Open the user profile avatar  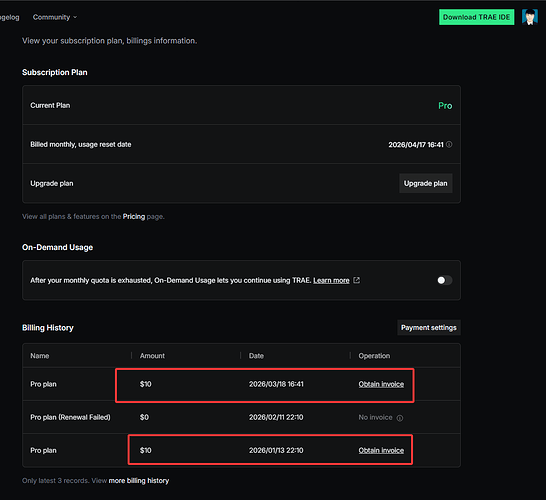click(529, 17)
